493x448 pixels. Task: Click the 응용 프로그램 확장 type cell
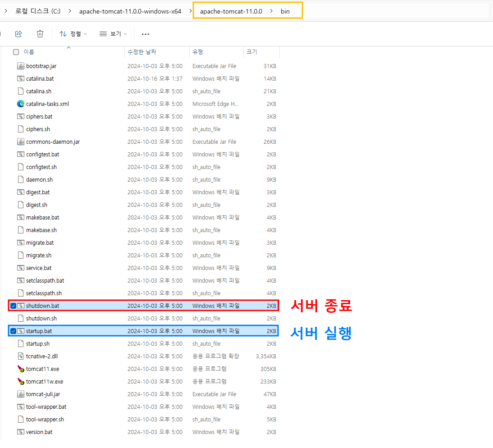pyautogui.click(x=216, y=356)
